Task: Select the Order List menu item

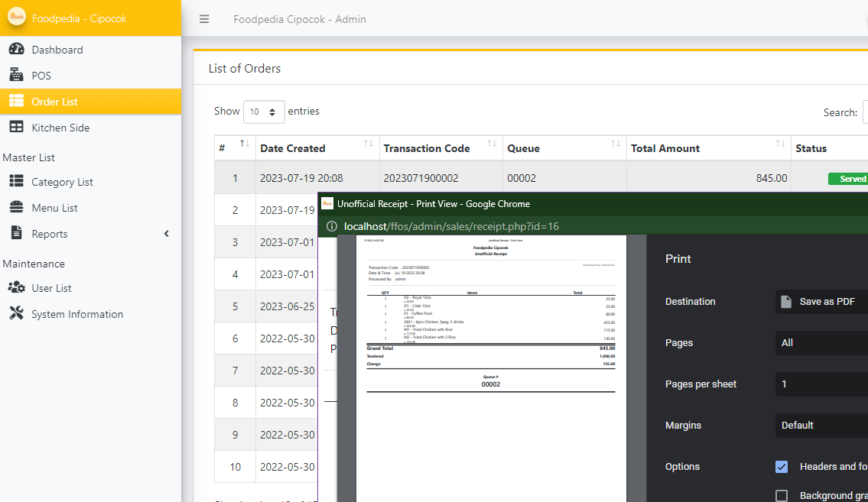Action: [90, 102]
